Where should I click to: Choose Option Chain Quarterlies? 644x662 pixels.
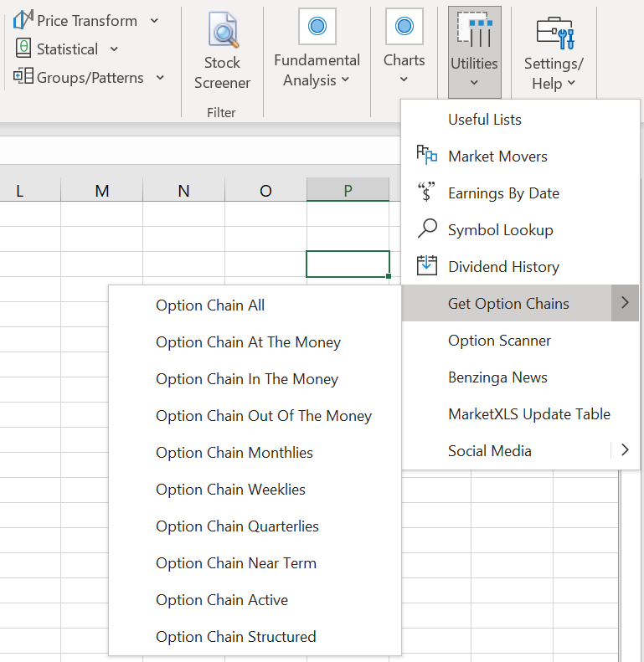coord(255,526)
